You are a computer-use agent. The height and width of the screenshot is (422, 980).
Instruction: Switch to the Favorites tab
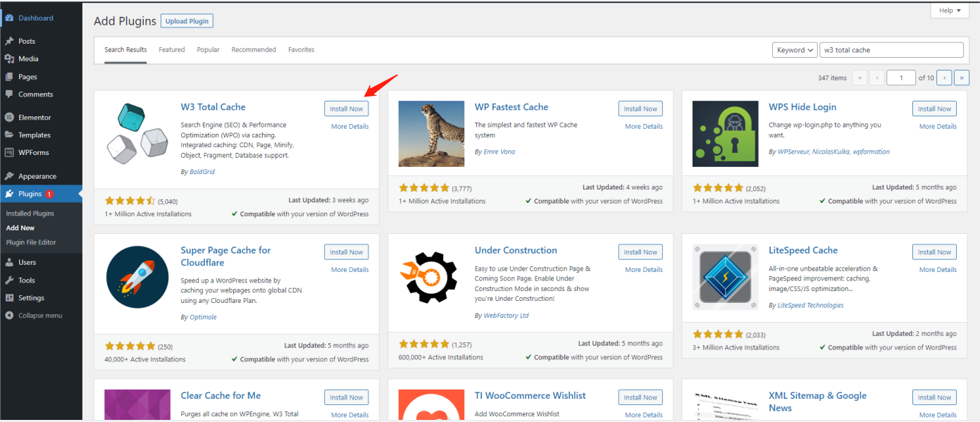click(x=302, y=49)
